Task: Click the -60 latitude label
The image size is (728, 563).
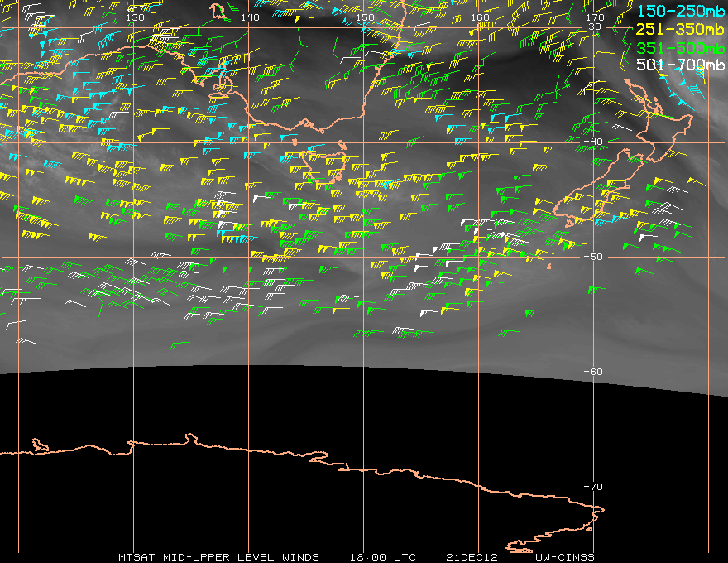Action: pyautogui.click(x=593, y=372)
